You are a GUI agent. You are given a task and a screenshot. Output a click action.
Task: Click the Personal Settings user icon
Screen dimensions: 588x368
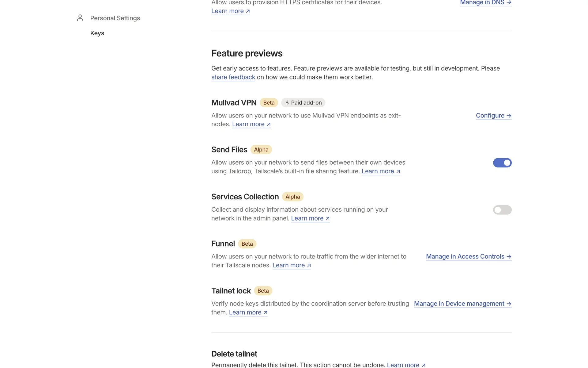point(80,18)
